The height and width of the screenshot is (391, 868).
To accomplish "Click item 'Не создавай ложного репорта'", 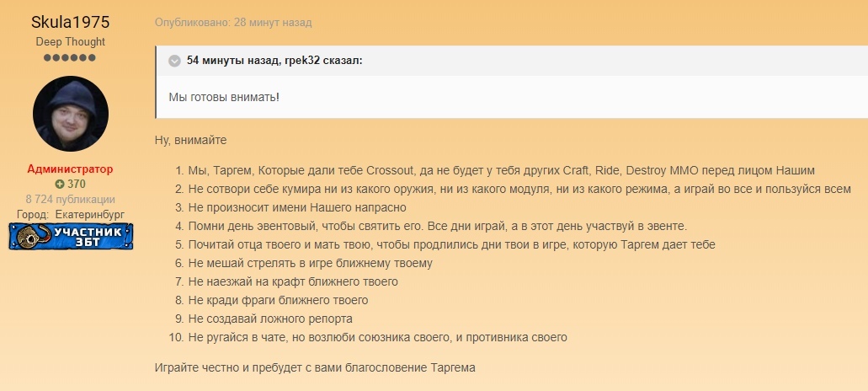I will [x=270, y=319].
